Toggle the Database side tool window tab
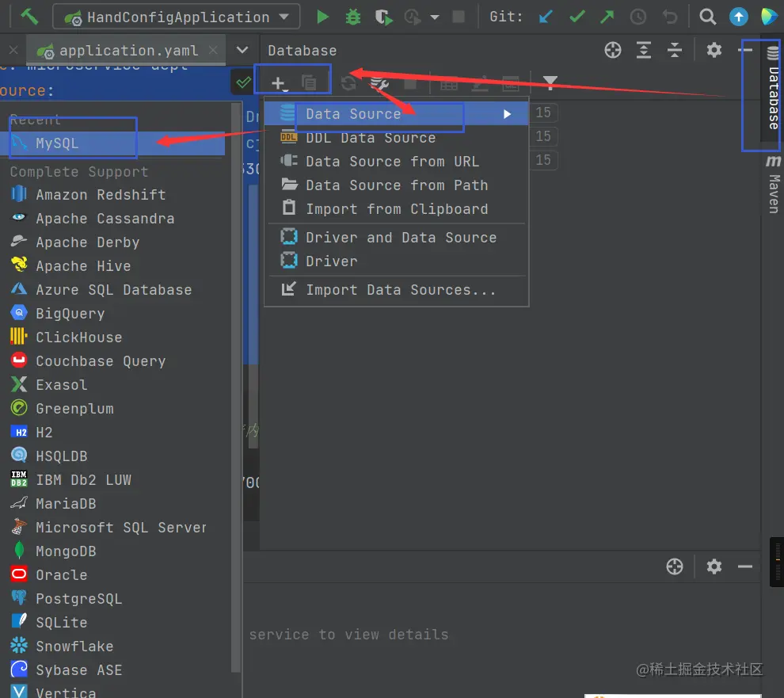Screen dimensions: 784x698 click(x=773, y=86)
